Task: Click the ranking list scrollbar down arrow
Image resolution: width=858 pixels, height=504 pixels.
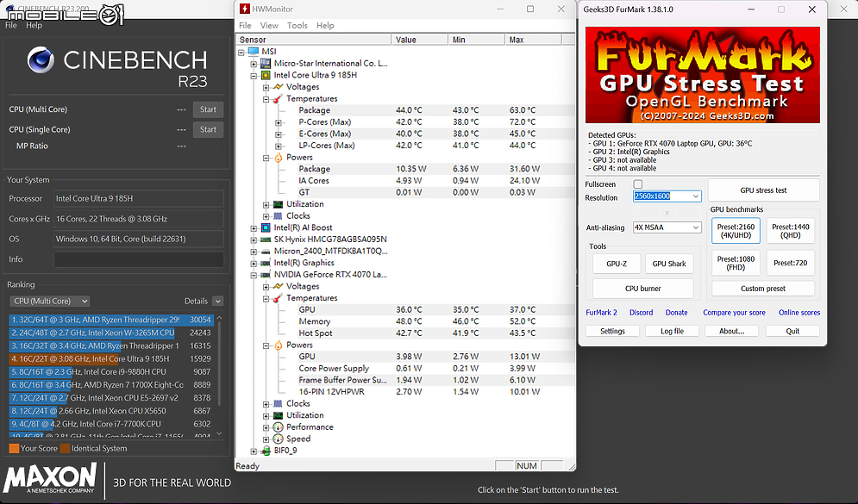Action: point(219,433)
